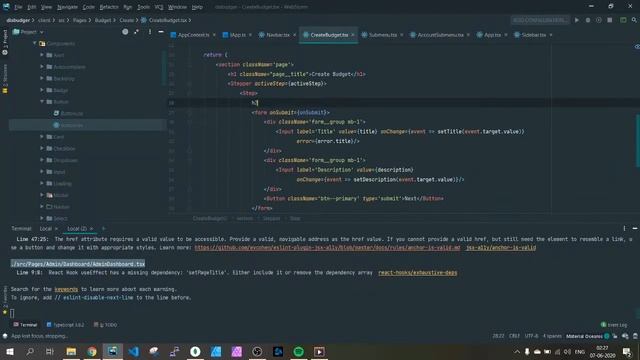Select the highlighted Button.tsx file in tree
Viewport: 640px width, 360px height.
[68, 125]
